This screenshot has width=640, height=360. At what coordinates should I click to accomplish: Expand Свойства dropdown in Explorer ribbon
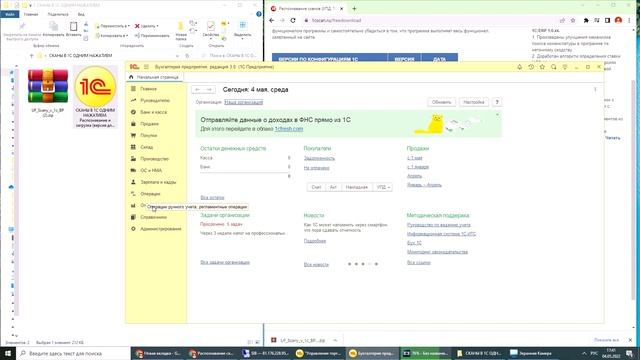point(211,40)
